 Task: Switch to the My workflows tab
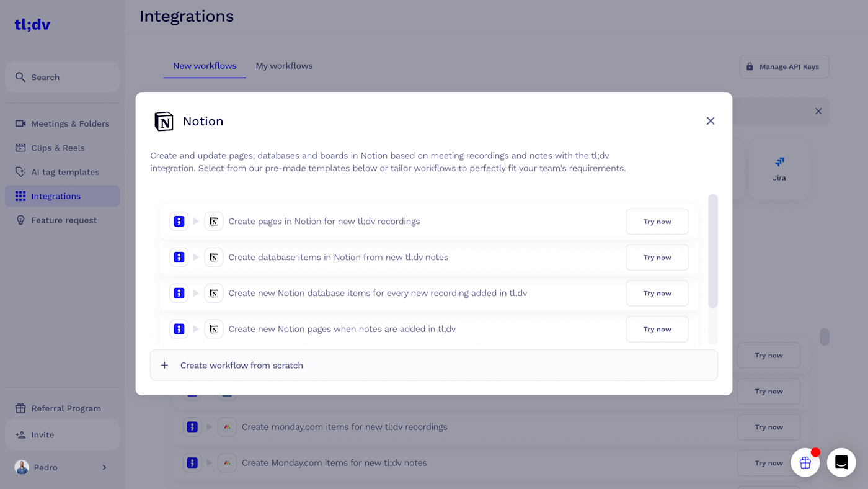coord(284,66)
